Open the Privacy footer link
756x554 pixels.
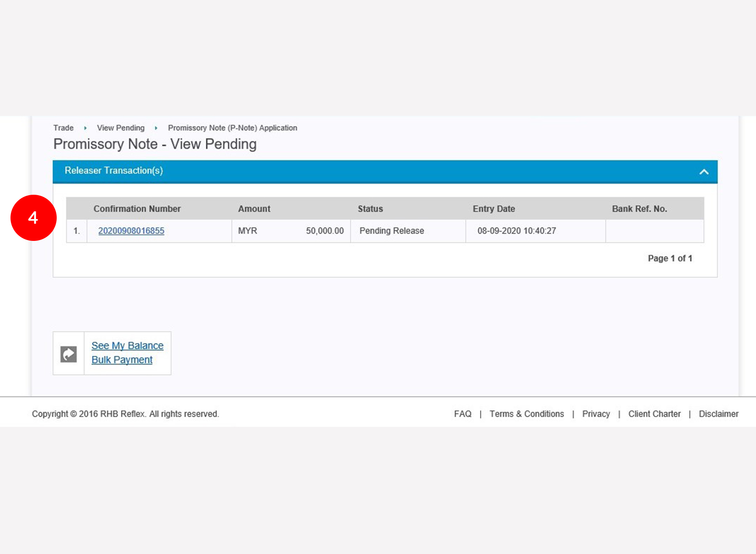click(596, 414)
